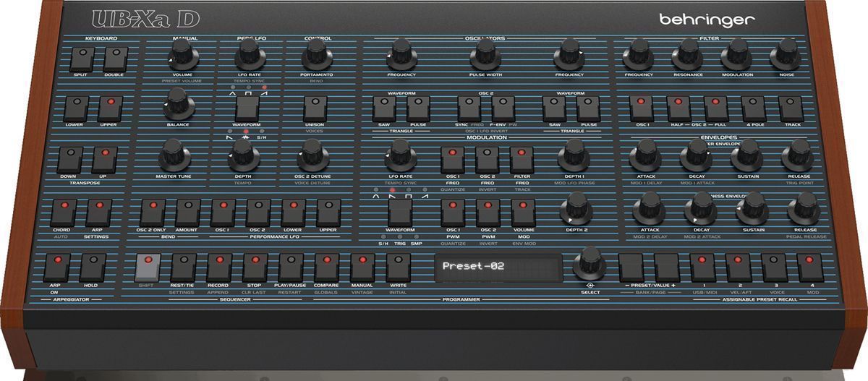Click the Depth 1 knob

574,157
